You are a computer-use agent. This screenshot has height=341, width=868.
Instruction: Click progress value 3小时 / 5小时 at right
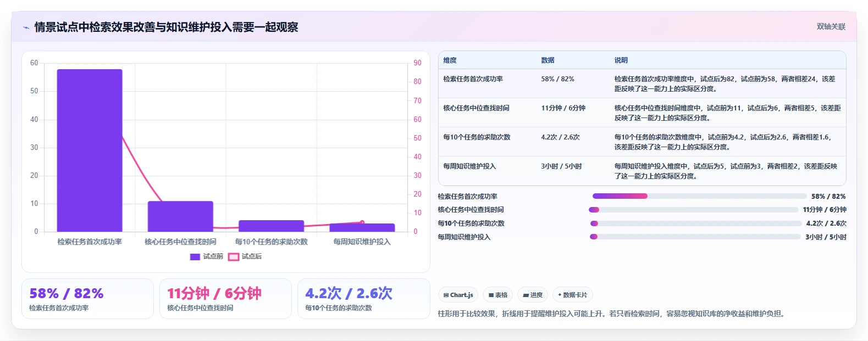coord(826,237)
